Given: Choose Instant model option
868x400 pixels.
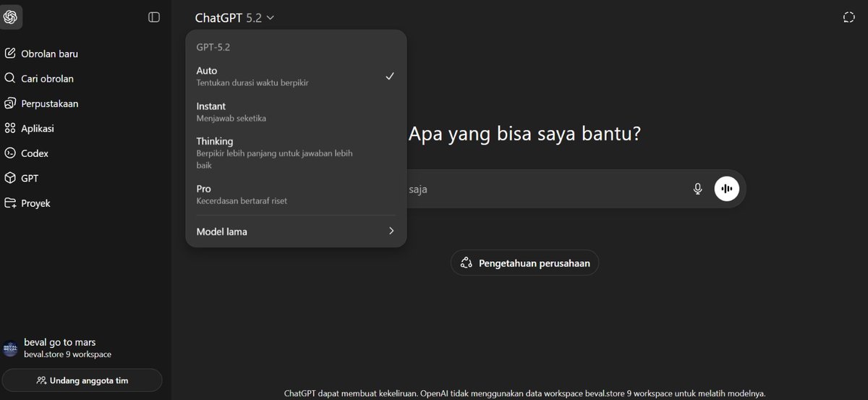Looking at the screenshot, I should 296,111.
